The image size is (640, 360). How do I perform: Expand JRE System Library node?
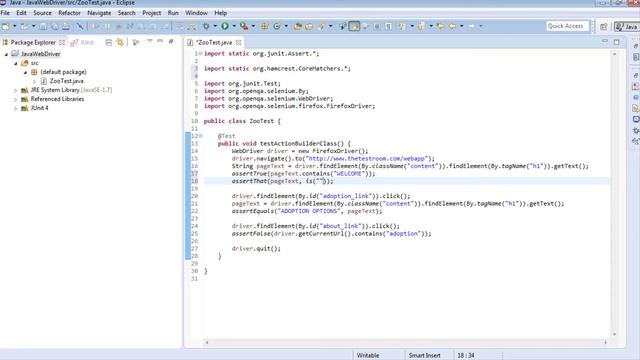coord(16,90)
